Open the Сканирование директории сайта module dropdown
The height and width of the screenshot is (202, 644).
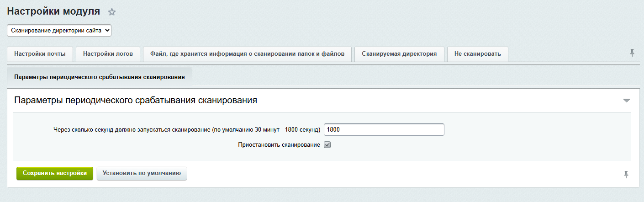coord(59,30)
